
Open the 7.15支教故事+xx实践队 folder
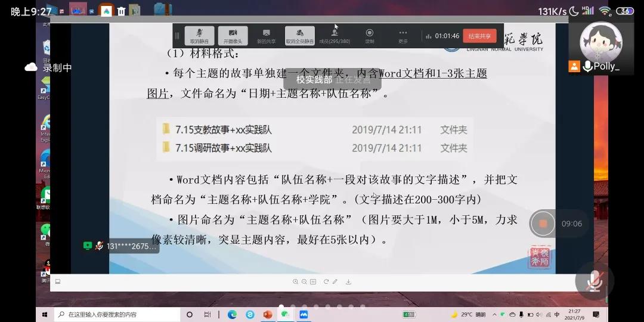(224, 130)
